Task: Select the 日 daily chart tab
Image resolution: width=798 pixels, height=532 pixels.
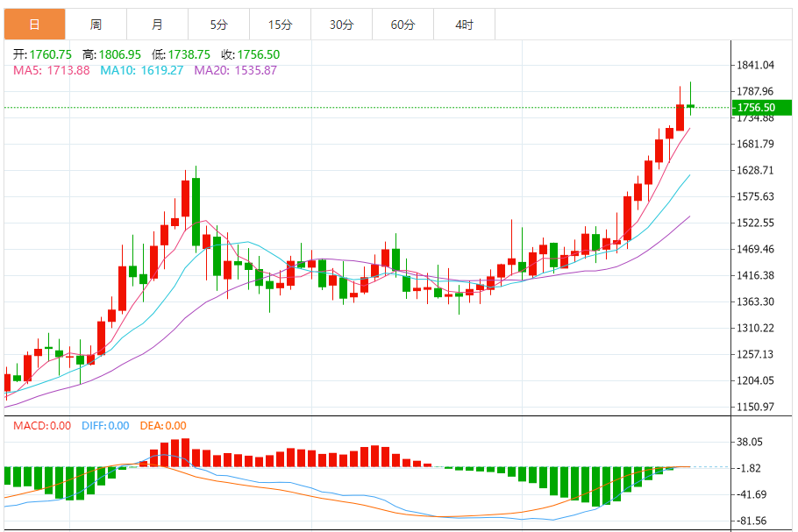Action: coord(34,25)
